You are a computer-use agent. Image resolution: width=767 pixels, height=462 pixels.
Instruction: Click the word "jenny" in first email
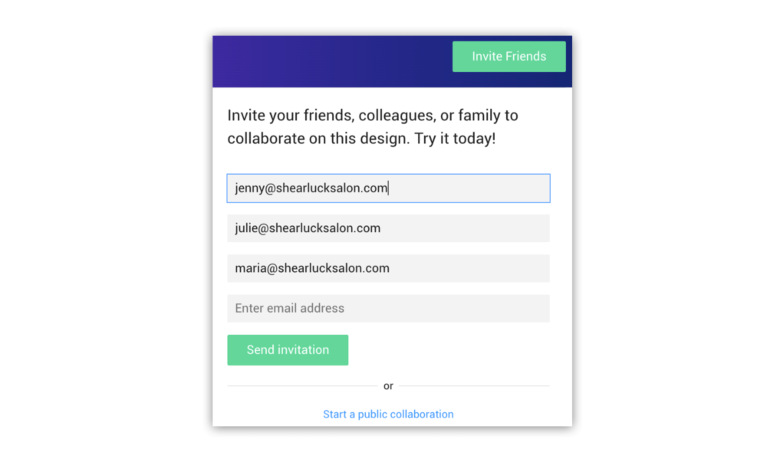(x=250, y=188)
